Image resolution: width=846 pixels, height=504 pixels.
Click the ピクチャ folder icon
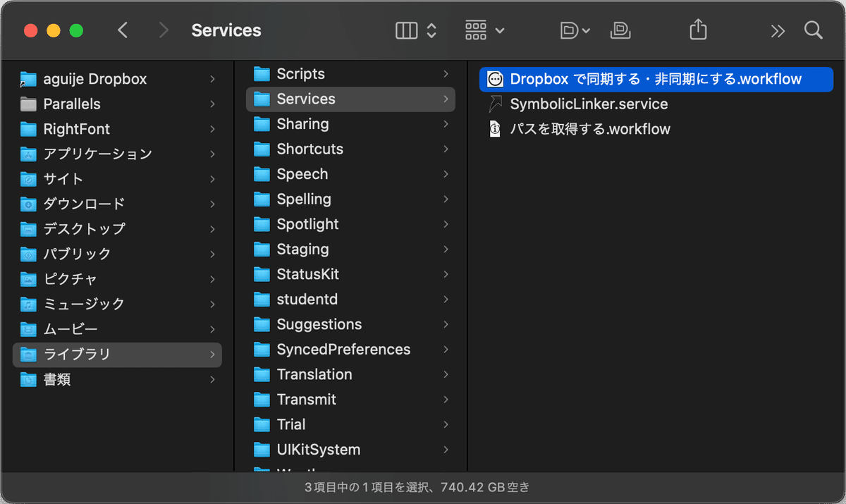click(28, 279)
